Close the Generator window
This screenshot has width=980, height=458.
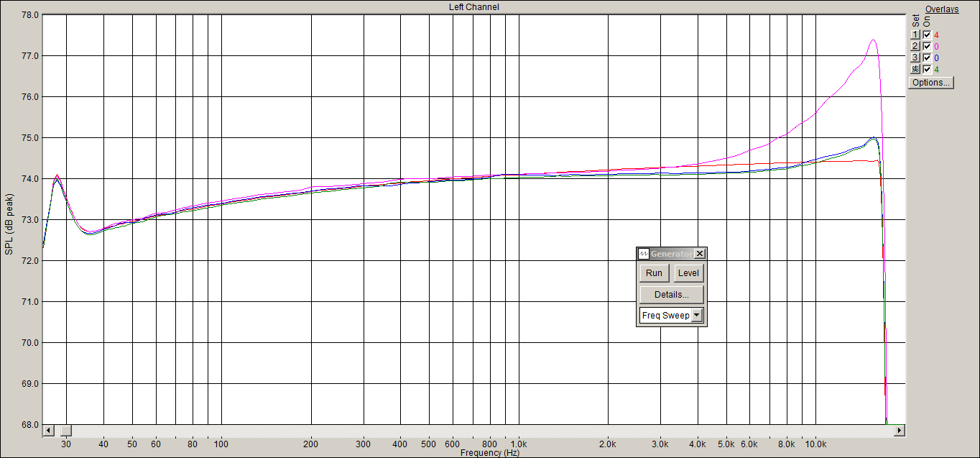coord(700,254)
